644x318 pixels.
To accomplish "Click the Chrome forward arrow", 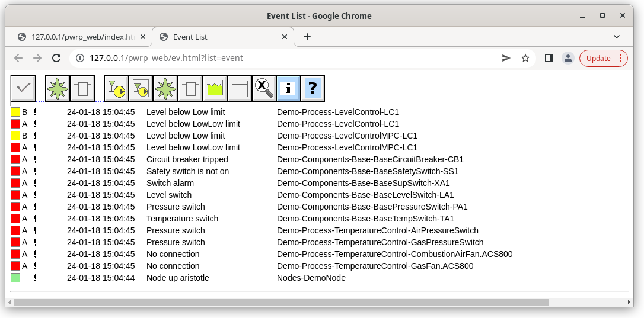I will [x=37, y=58].
